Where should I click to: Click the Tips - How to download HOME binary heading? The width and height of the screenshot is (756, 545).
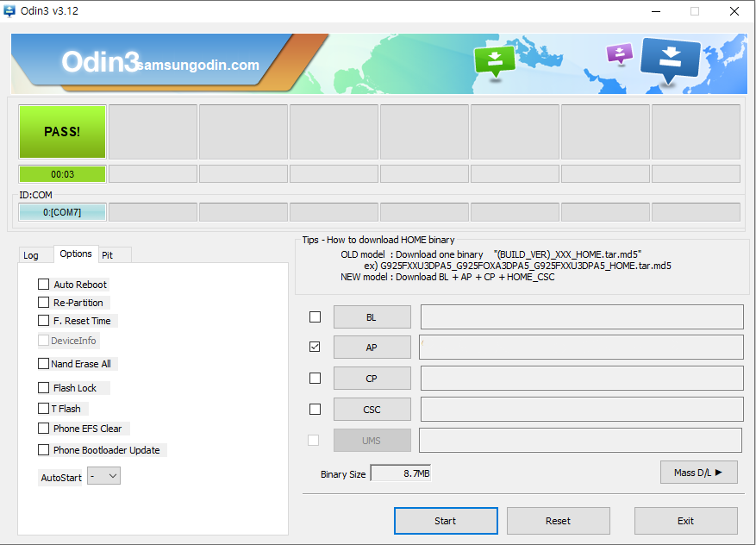tap(378, 240)
